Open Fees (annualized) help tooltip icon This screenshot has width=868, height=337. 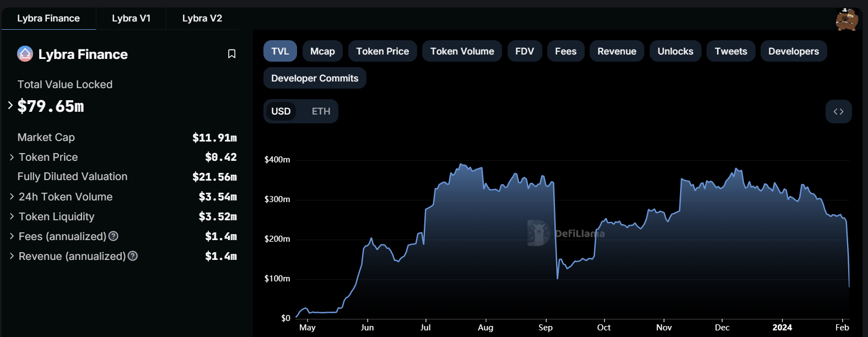pos(114,236)
